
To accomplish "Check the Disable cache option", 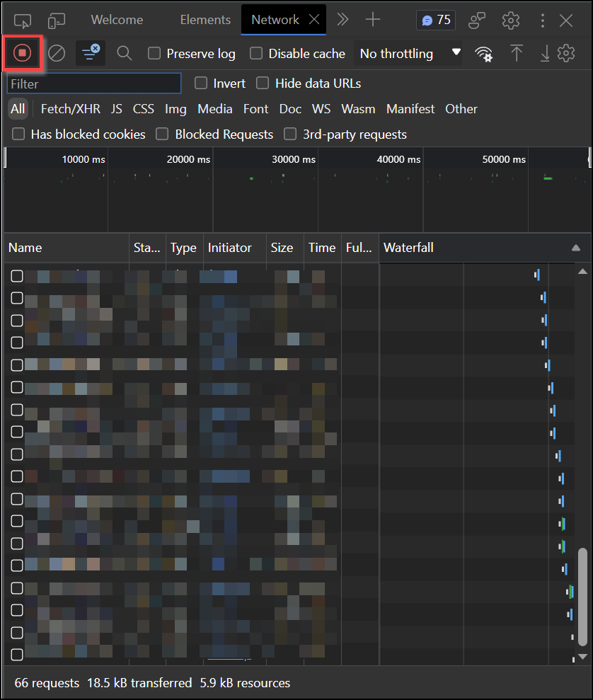I will pyautogui.click(x=256, y=53).
